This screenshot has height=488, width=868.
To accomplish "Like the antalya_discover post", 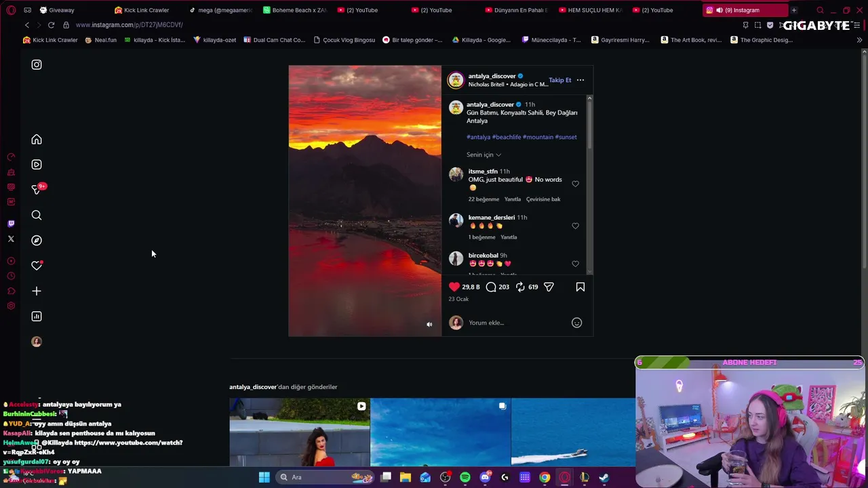I will pyautogui.click(x=454, y=287).
